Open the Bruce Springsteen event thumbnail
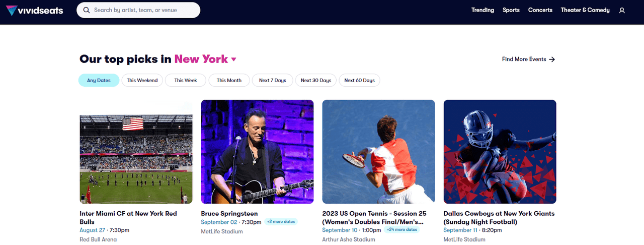 point(257,152)
